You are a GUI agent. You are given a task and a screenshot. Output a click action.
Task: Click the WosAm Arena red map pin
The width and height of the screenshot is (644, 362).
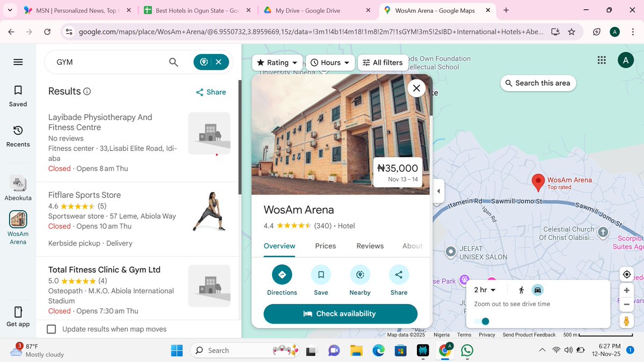538,183
